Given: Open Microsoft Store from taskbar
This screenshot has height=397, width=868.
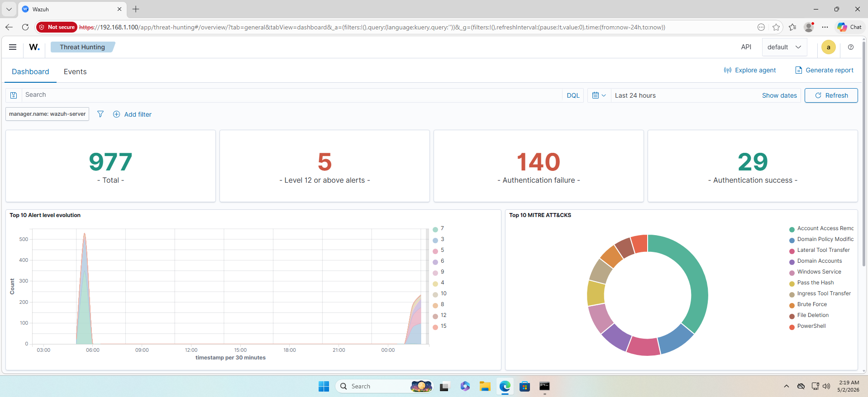Looking at the screenshot, I should click(x=525, y=386).
